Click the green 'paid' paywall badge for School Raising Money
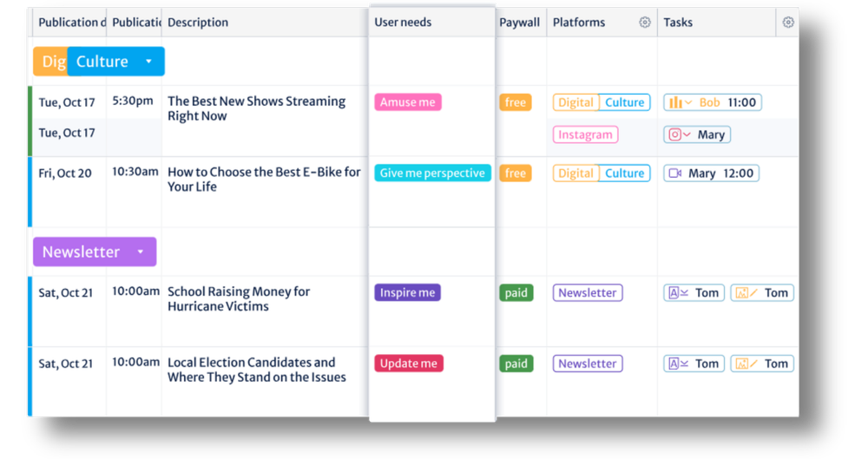Viewport: 868px width, 459px height. [x=516, y=293]
